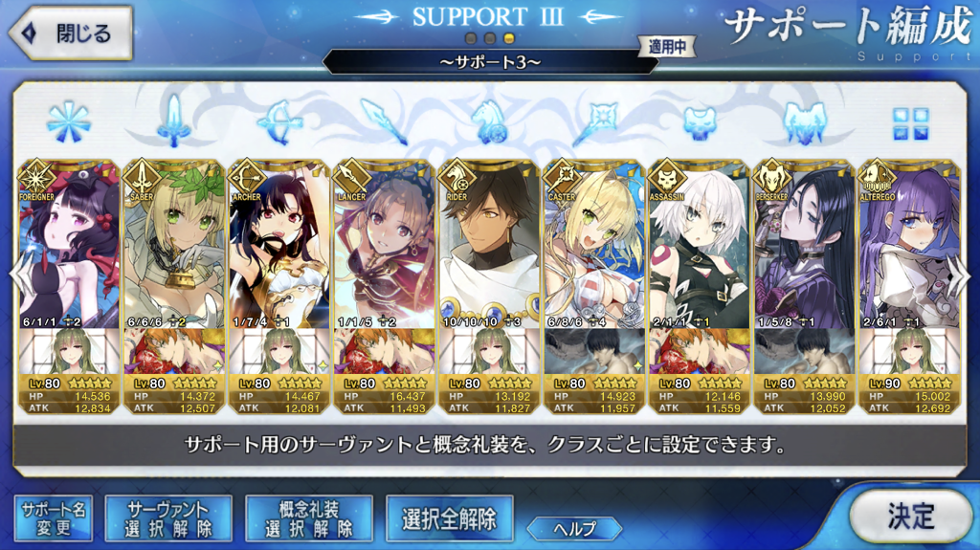This screenshot has width=980, height=550.
Task: Select the Lancer class spear icon
Action: (x=384, y=122)
